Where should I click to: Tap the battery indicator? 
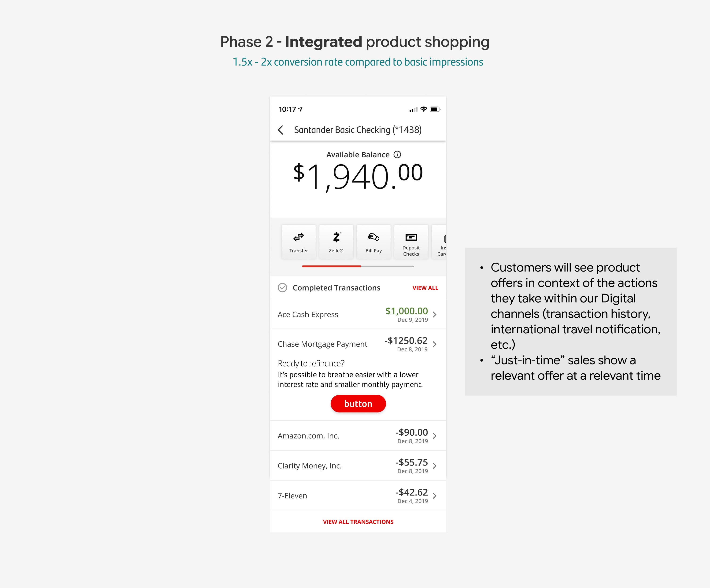tap(435, 109)
